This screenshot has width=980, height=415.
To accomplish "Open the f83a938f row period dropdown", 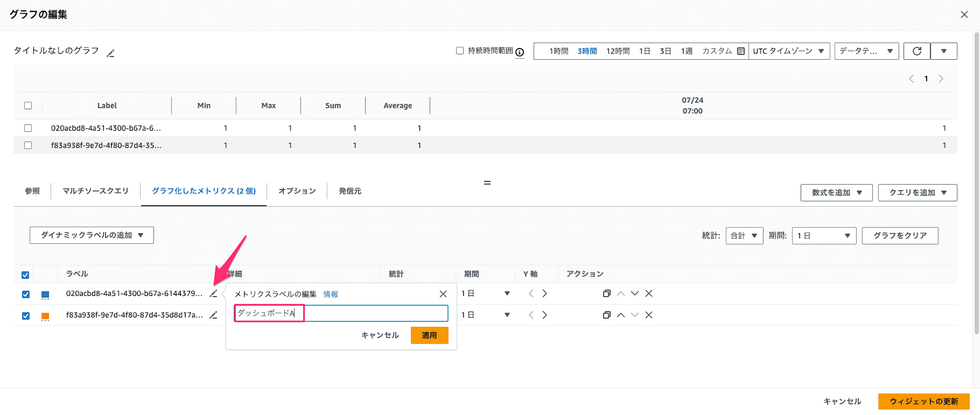I will pos(486,315).
